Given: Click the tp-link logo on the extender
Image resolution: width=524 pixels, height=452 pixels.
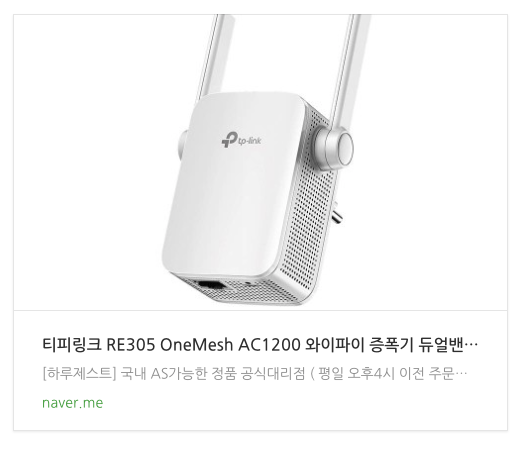Looking at the screenshot, I should [x=241, y=140].
